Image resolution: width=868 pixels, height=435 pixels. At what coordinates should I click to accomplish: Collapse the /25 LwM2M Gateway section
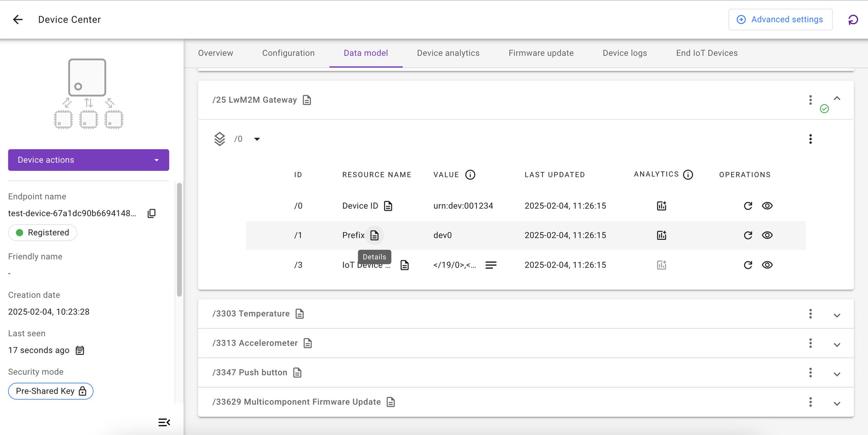tap(837, 98)
